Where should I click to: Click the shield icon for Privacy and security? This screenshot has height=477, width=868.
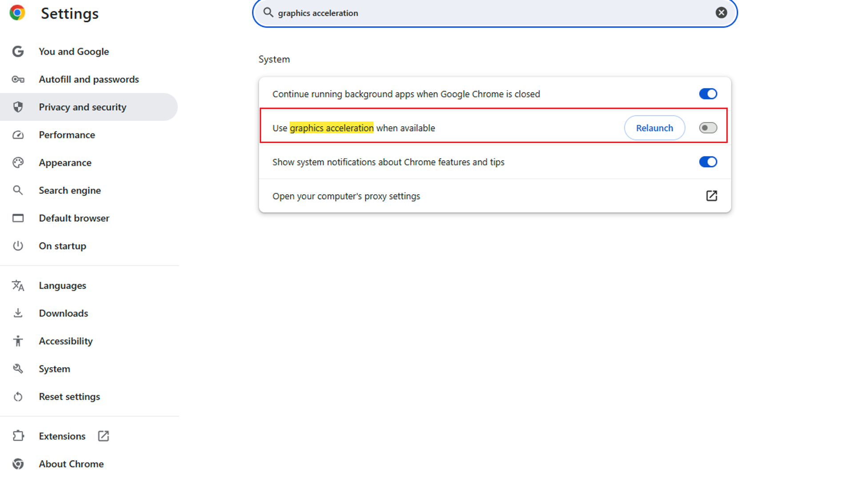[x=18, y=107]
